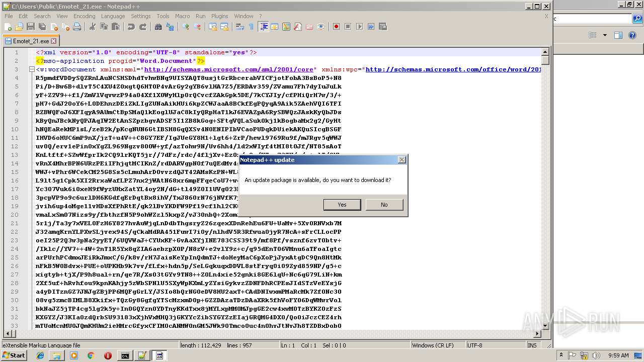
Task: Toggle the Function List icon
Action: pos(298,27)
